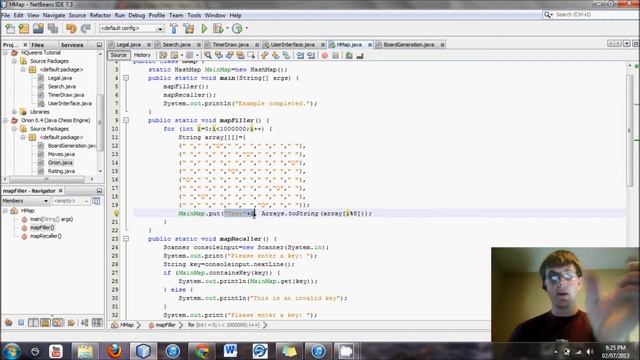640x360 pixels.
Task: Click the Profile Project icon
Action: (237, 29)
